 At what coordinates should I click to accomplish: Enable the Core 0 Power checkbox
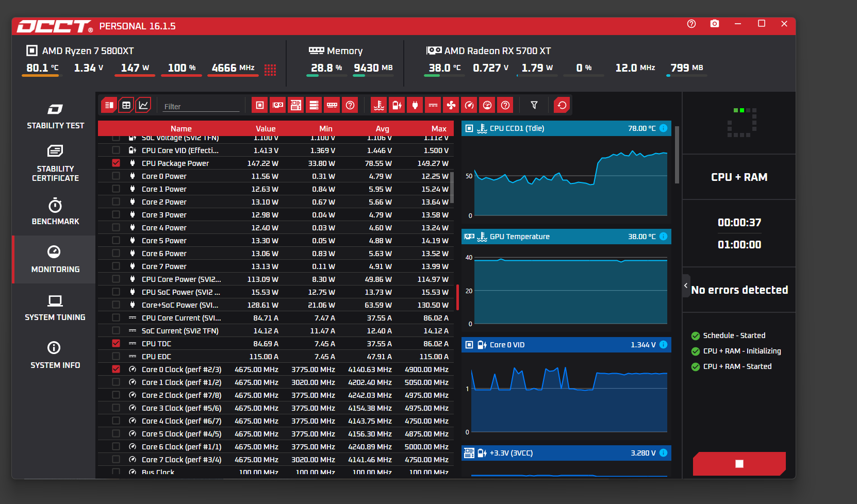(116, 176)
